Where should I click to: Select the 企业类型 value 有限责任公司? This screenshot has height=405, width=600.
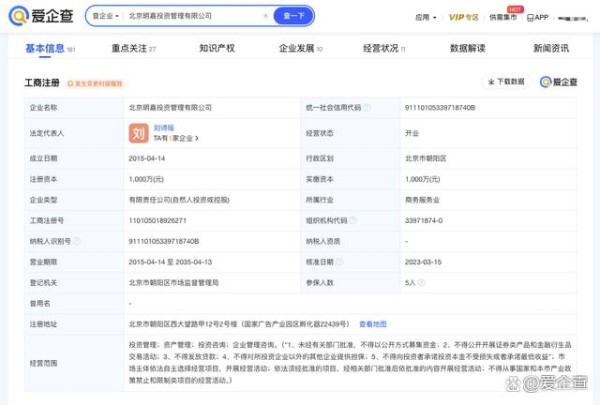click(x=179, y=200)
